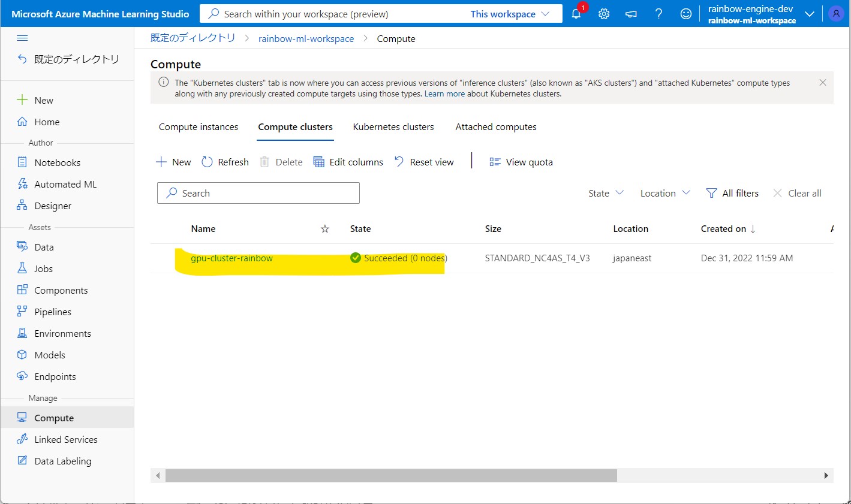Collapse the hamburger navigation menu
The image size is (851, 504).
click(x=22, y=38)
